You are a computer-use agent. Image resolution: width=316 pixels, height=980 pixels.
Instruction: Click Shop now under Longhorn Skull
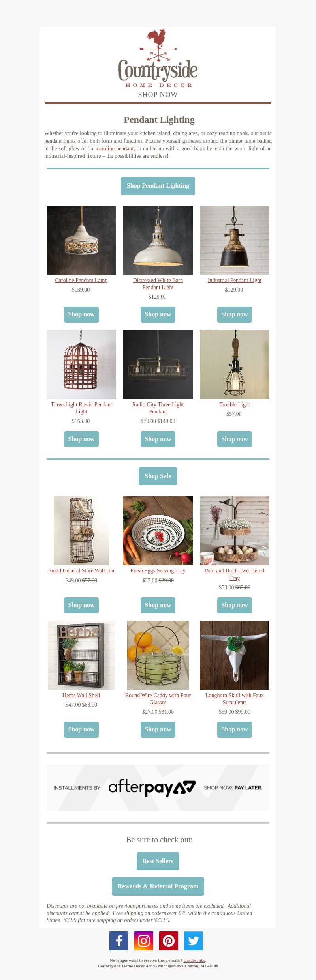(x=235, y=729)
